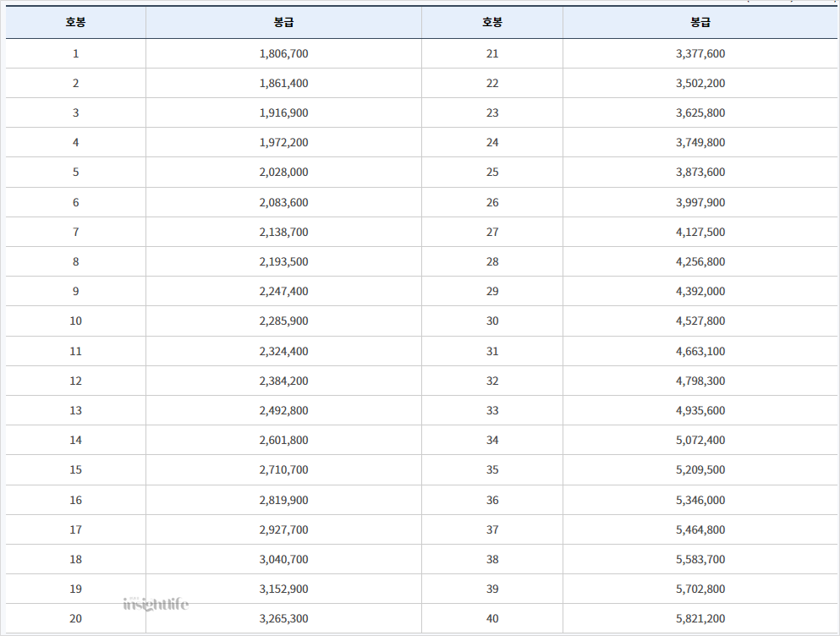Click the grade number 33 cell

(x=491, y=410)
